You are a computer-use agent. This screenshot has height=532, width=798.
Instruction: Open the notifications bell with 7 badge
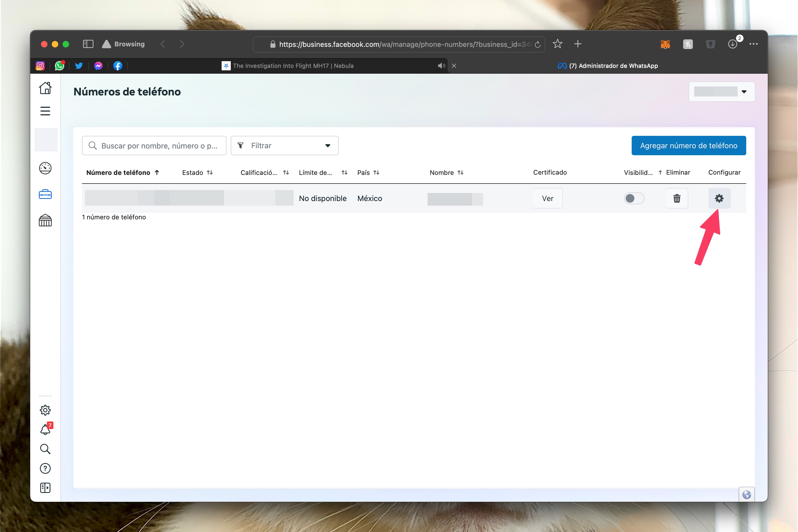pyautogui.click(x=45, y=430)
